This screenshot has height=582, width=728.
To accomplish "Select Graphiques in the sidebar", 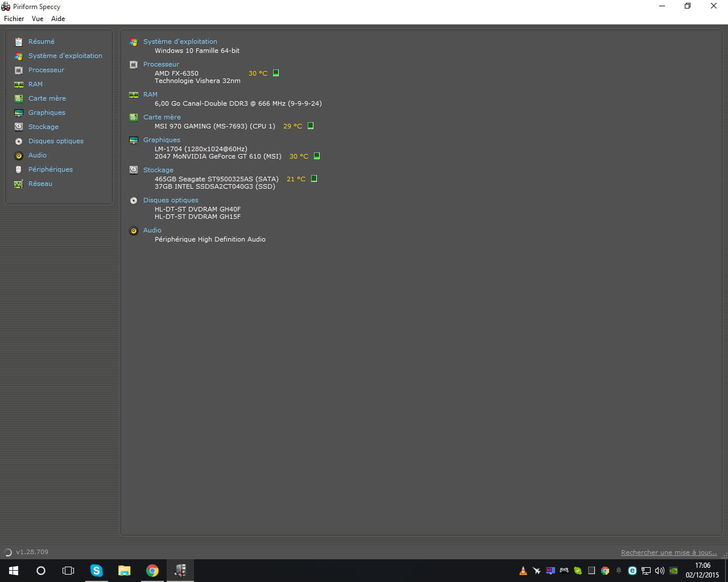I will [x=47, y=113].
